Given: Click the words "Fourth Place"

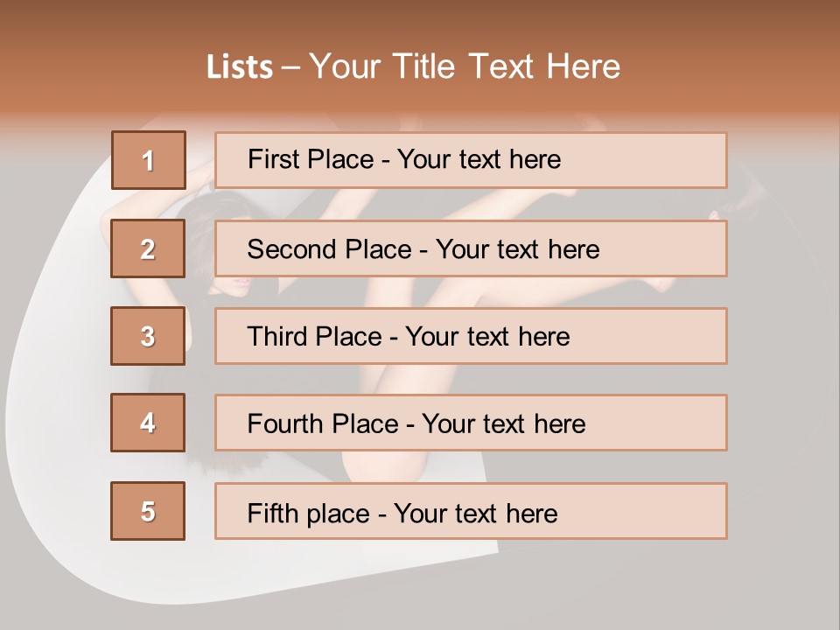Looking at the screenshot, I should coord(322,424).
